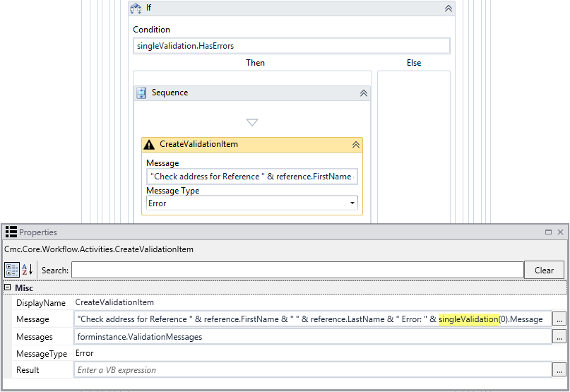Sort properties alphabetically
The image size is (570, 392).
pyautogui.click(x=28, y=270)
